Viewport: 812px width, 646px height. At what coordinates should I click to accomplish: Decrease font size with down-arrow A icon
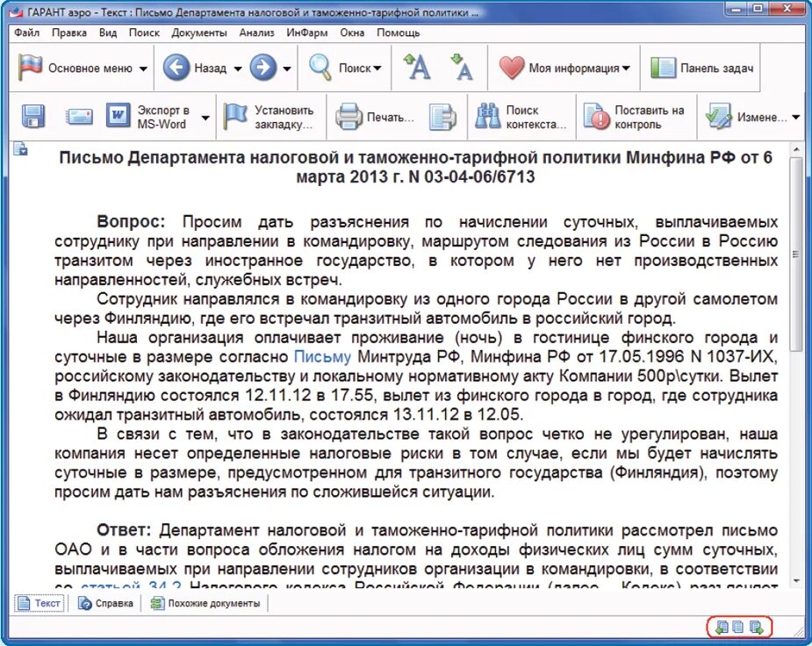462,68
